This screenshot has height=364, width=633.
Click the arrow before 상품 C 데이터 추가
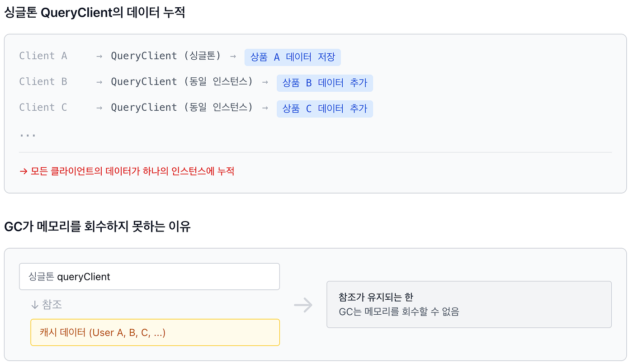click(265, 108)
